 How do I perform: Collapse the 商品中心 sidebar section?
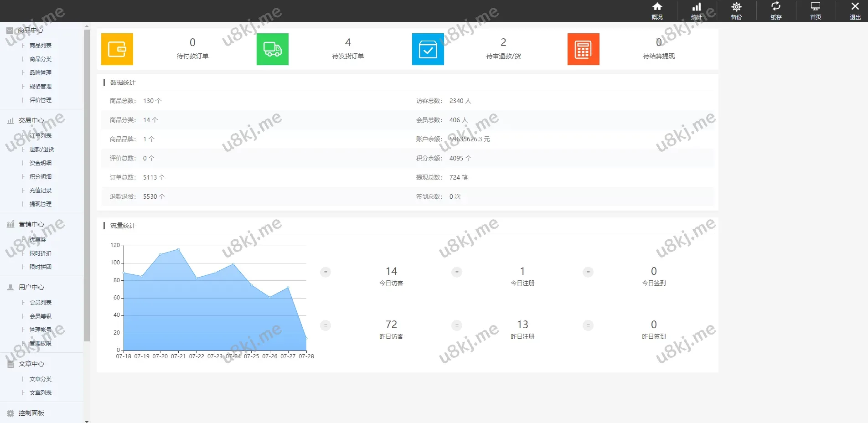(x=31, y=30)
